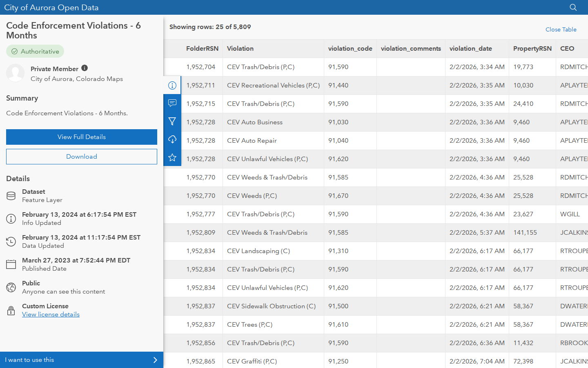Click the CEO value WGILL
588x368 pixels.
pos(570,214)
